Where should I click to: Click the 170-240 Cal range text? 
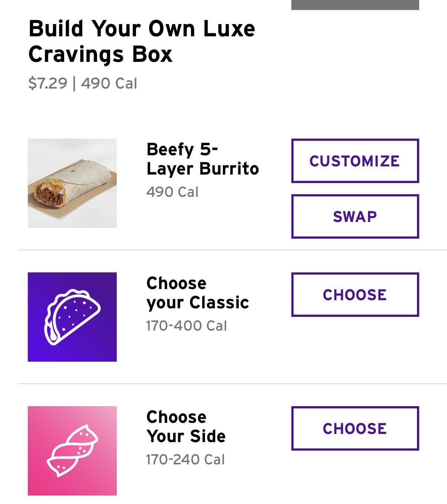click(x=185, y=460)
